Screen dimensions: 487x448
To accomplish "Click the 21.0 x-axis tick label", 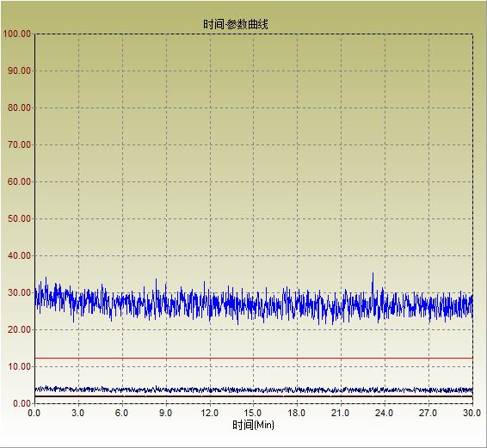I will (341, 413).
